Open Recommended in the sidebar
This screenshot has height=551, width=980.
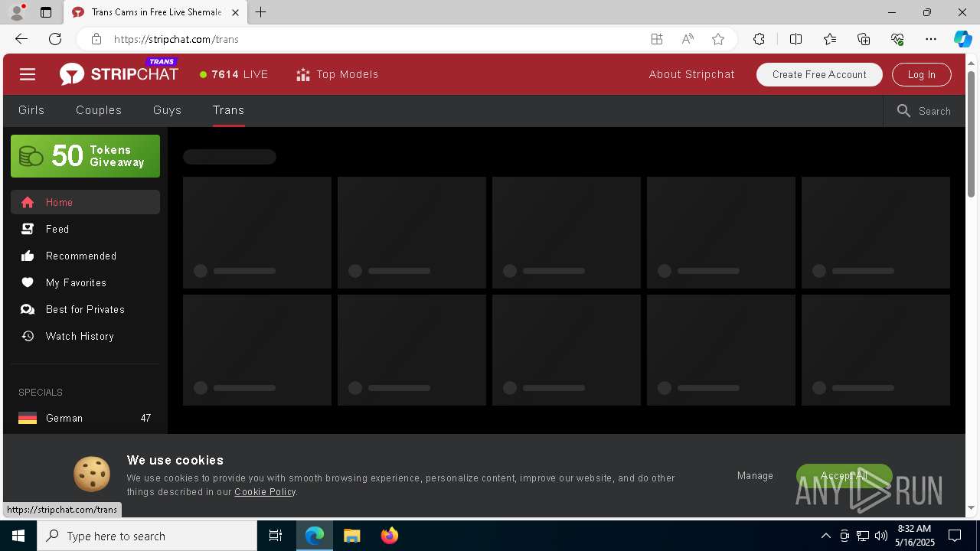85,256
